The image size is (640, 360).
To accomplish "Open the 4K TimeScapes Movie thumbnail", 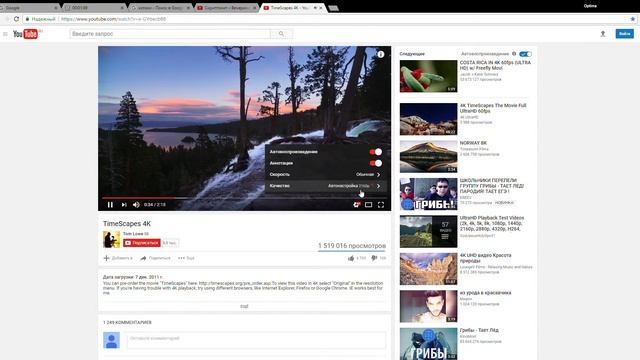I will click(x=428, y=119).
